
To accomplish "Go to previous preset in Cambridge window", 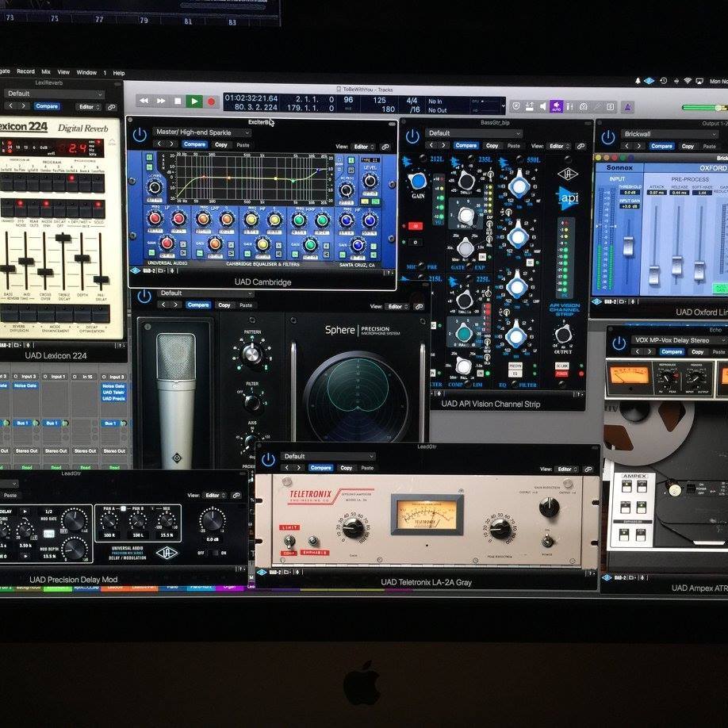I will 159,144.
